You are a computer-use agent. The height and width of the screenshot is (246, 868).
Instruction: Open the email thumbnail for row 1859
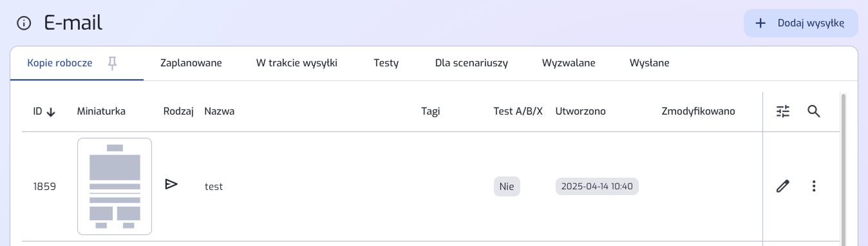[115, 186]
